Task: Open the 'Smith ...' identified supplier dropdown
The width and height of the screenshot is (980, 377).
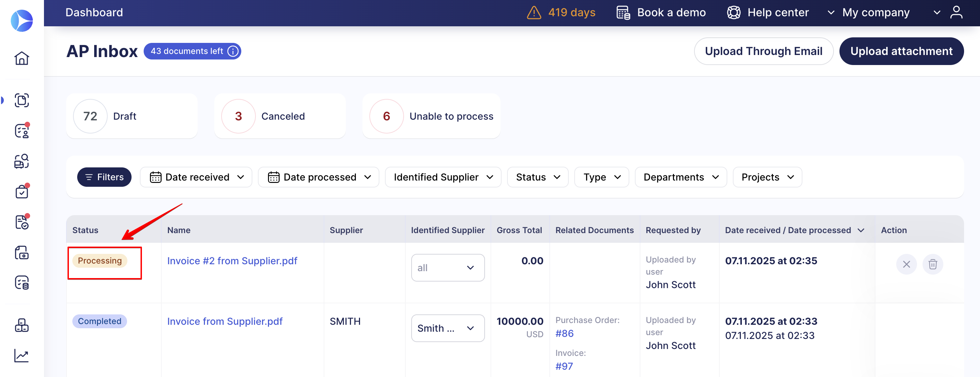Action: [448, 328]
